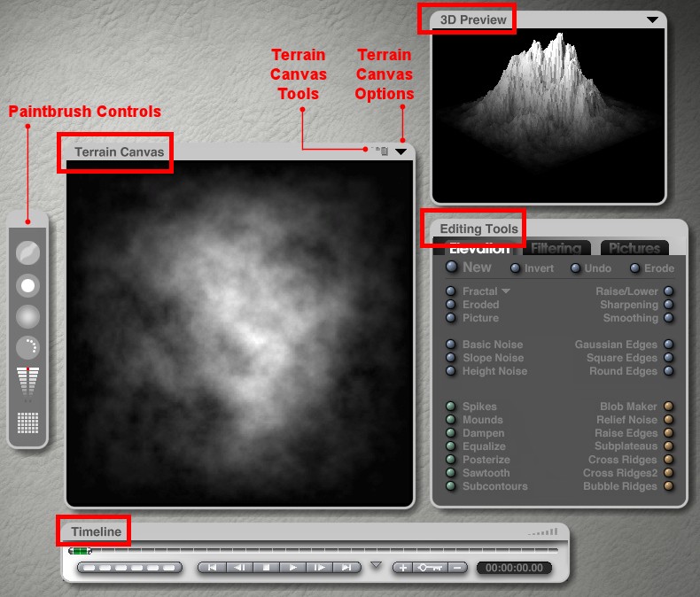Open the Terrain Canvas Options triangle menu
The image size is (700, 597).
(401, 151)
